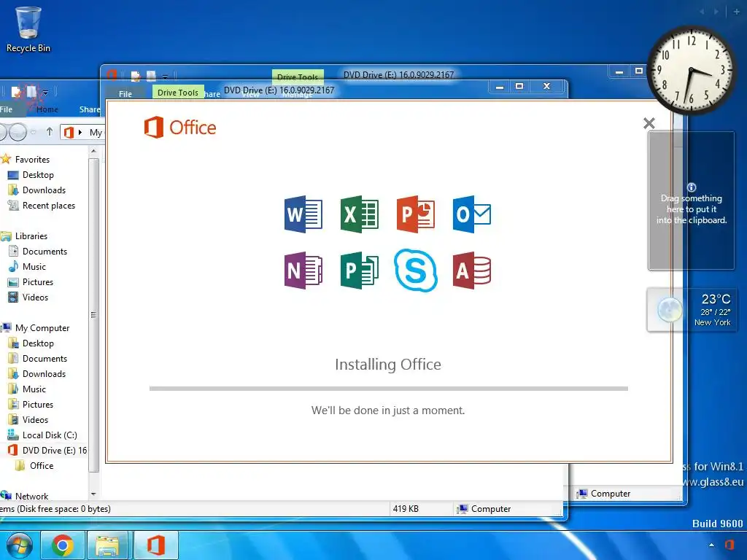Viewport: 747px width, 560px height.
Task: Click the OneNote icon in Office installer
Action: pyautogui.click(x=303, y=271)
